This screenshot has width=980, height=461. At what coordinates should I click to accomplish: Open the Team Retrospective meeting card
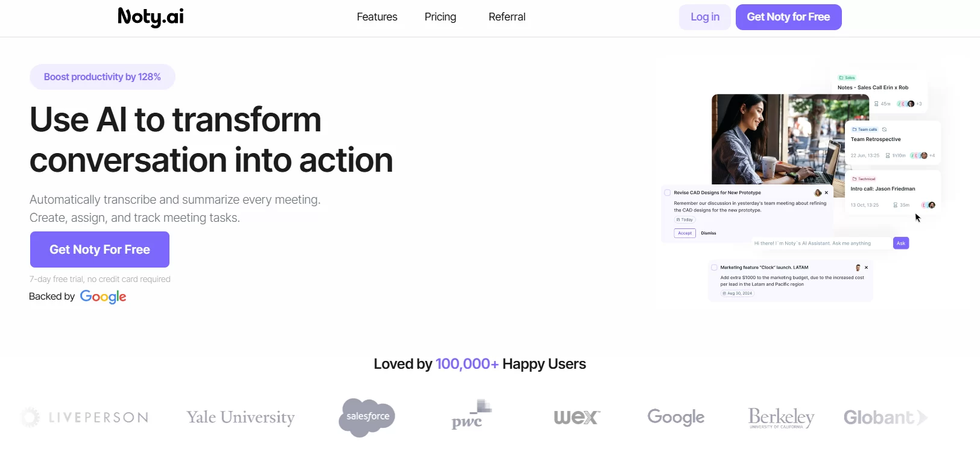point(892,142)
